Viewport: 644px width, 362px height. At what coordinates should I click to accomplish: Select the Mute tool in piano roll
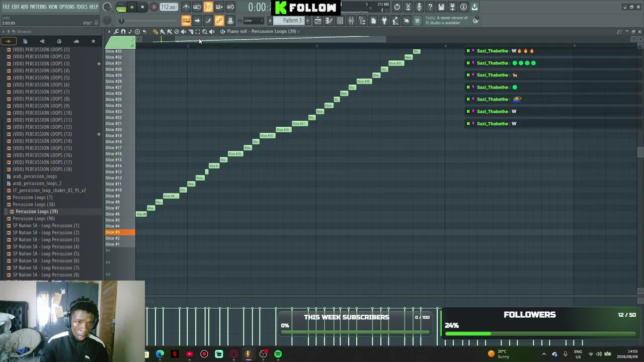pos(184,32)
